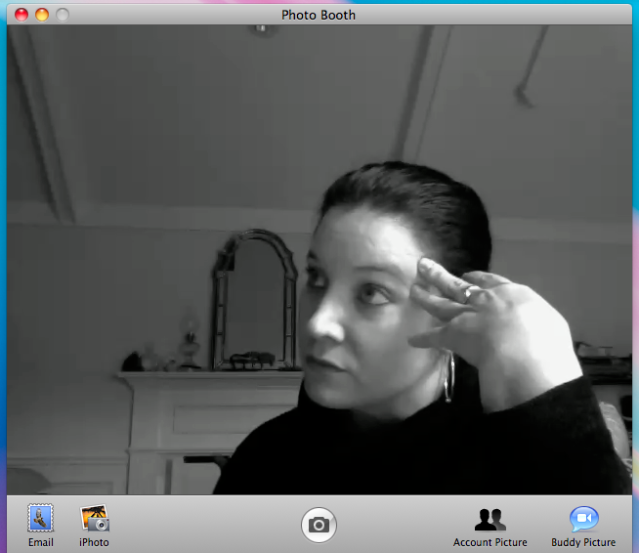Take a photo with the camera button
Image resolution: width=639 pixels, height=553 pixels.
[319, 525]
